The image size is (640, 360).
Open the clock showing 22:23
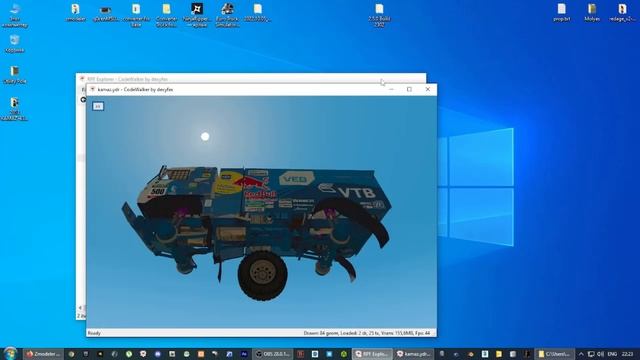[627, 354]
